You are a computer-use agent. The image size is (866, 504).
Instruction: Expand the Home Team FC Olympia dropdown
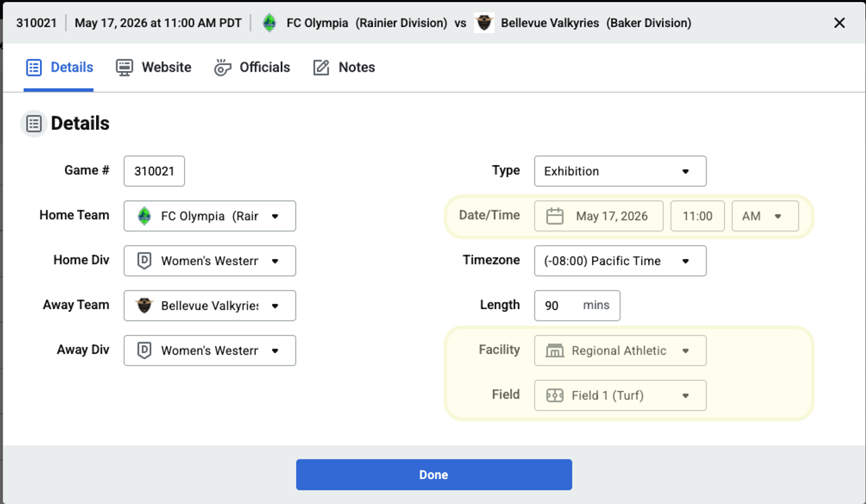210,216
